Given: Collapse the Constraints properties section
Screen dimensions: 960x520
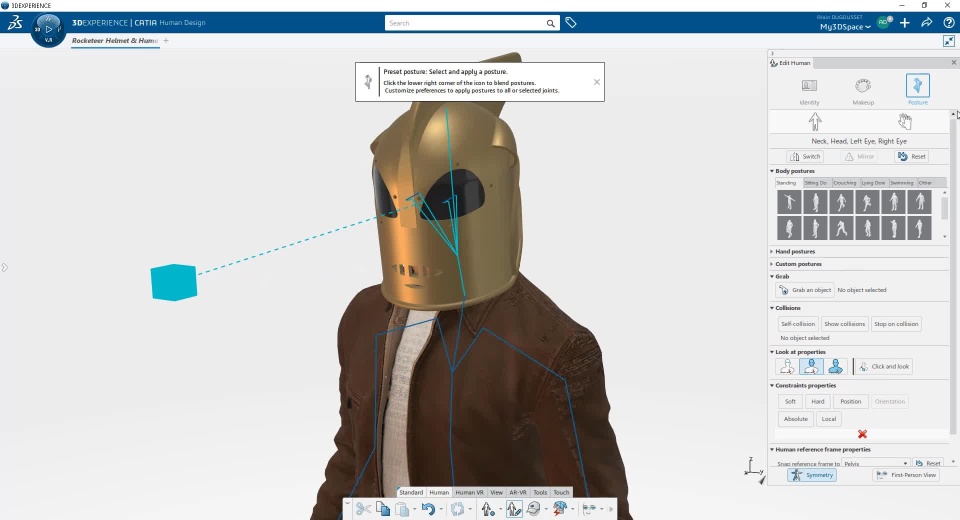Looking at the screenshot, I should click(x=772, y=386).
